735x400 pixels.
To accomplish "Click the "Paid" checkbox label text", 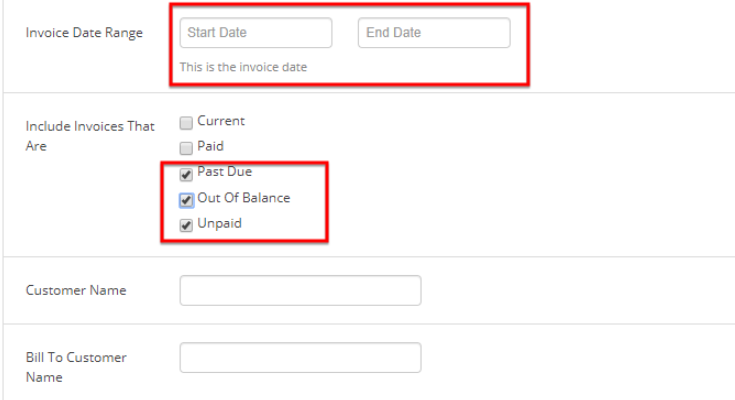I will click(x=210, y=146).
